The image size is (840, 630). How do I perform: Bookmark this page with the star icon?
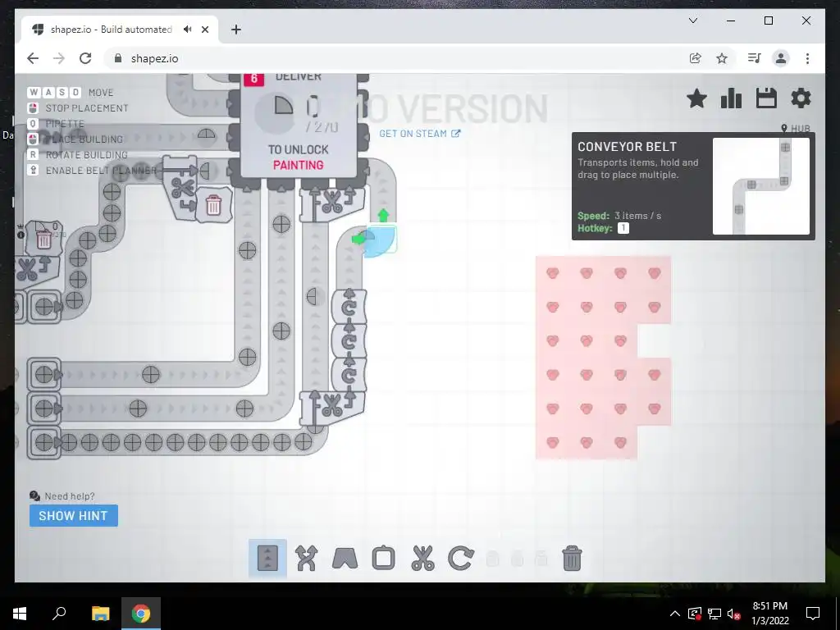[722, 58]
